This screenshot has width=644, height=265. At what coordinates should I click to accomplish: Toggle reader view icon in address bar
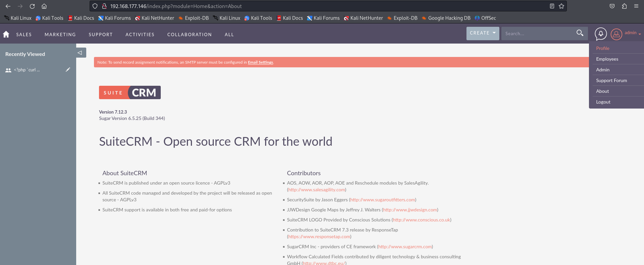[552, 6]
